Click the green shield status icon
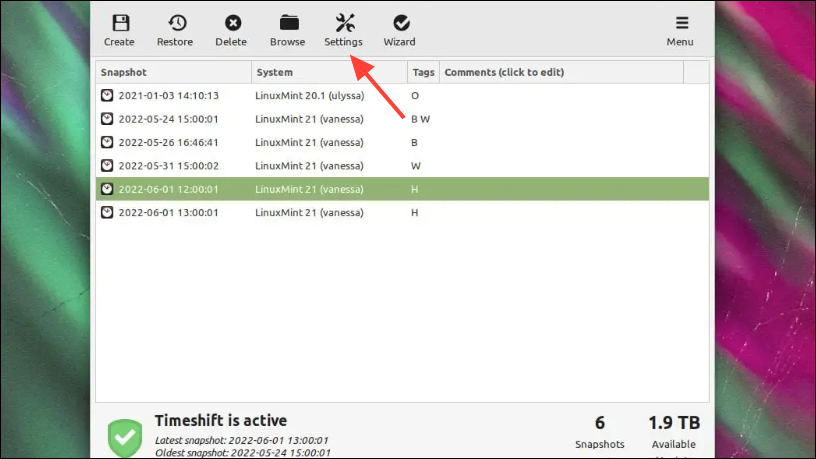Image resolution: width=816 pixels, height=459 pixels. pos(125,438)
